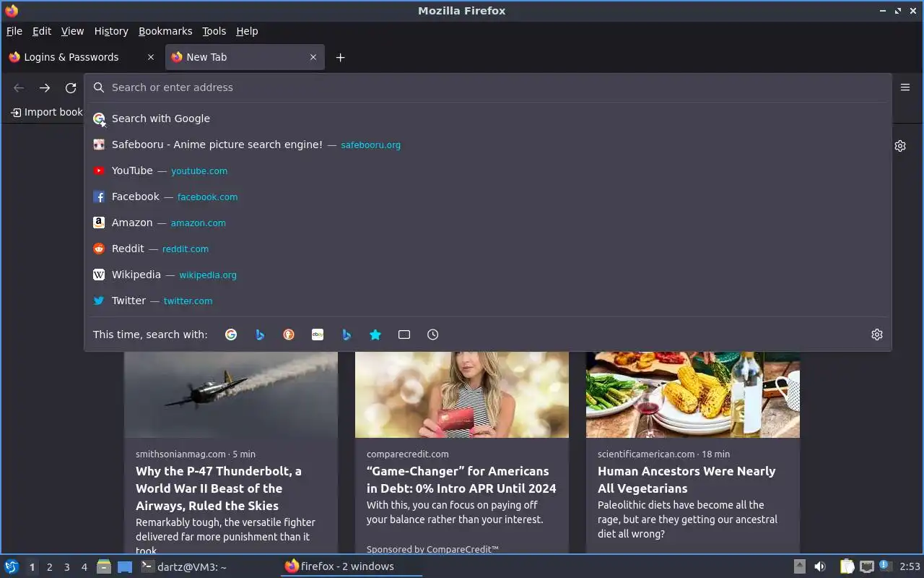Click "Sponsored by CompareCredit" text

click(x=432, y=550)
